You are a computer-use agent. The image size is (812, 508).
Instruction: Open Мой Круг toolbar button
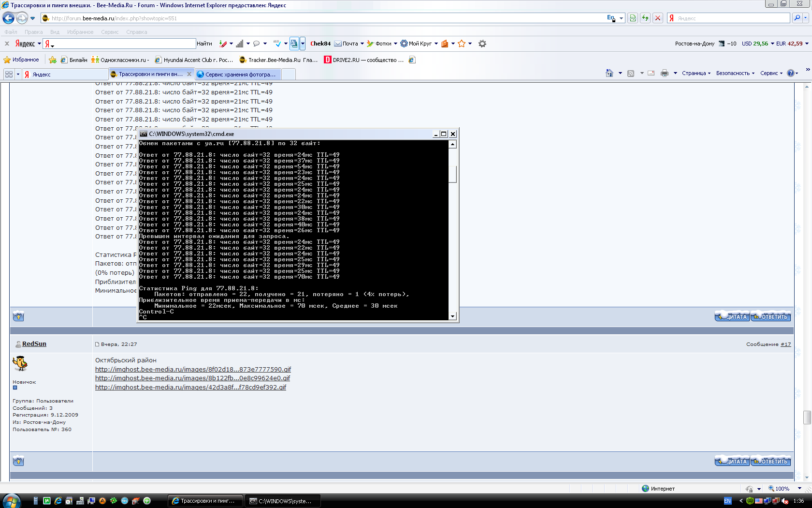coord(416,44)
